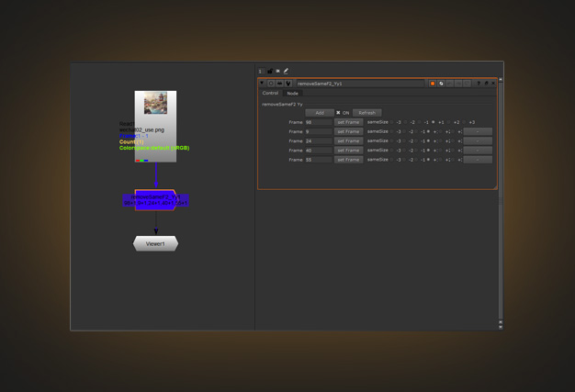The image size is (575, 392).
Task: Click the help question mark icon
Action: coord(479,84)
